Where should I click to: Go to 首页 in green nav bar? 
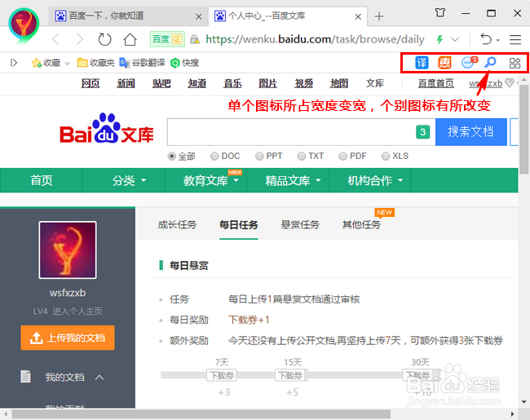[42, 180]
